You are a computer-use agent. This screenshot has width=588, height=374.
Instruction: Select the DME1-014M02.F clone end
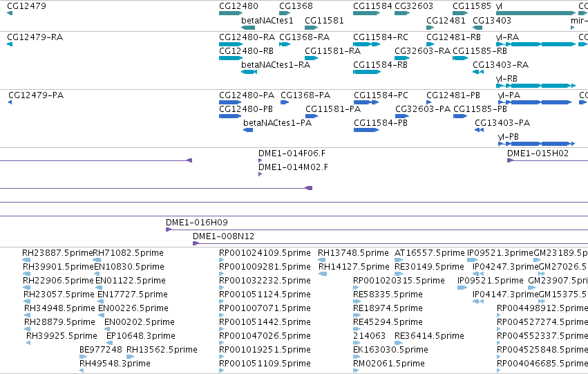coord(260,174)
